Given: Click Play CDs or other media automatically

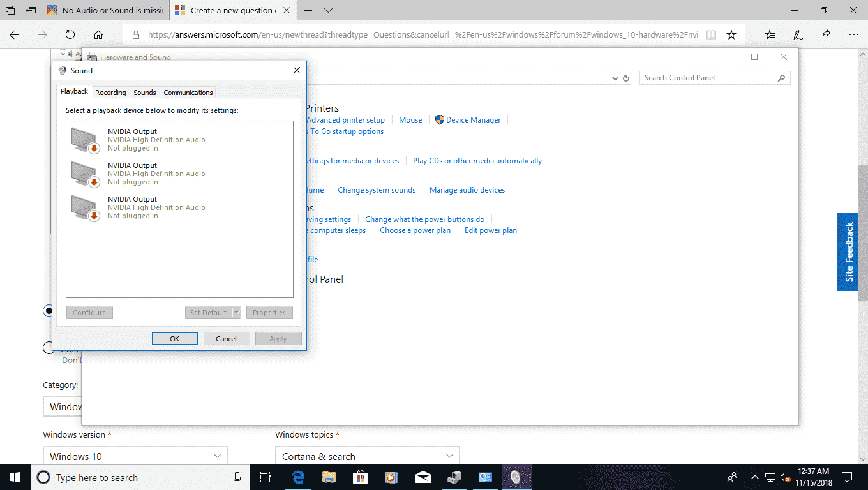Looking at the screenshot, I should tap(477, 161).
